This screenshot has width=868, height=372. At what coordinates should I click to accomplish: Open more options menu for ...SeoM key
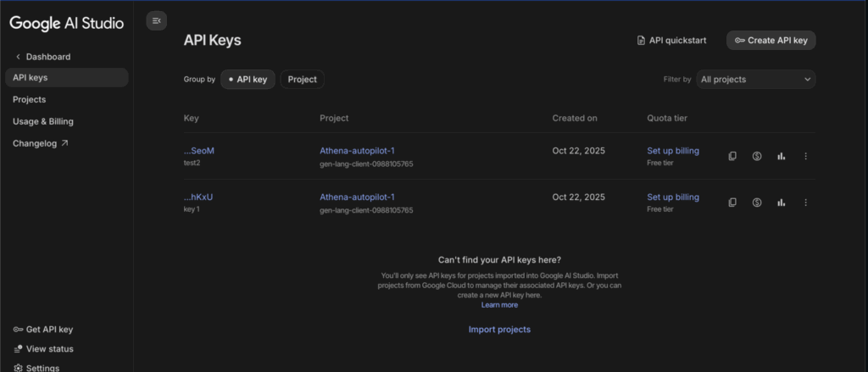coord(805,156)
